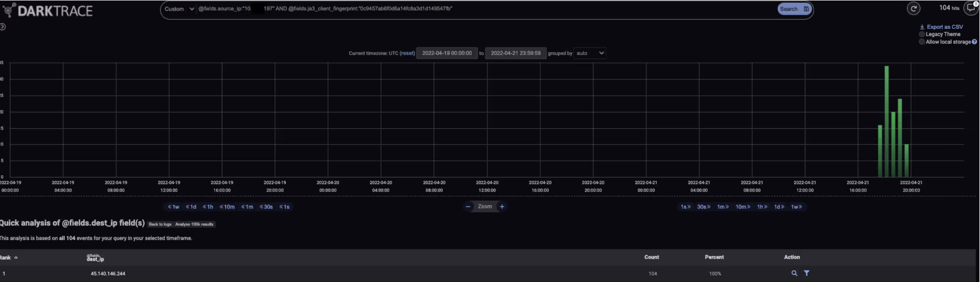The width and height of the screenshot is (980, 282).
Task: Zoom in with plus icon
Action: tap(502, 207)
